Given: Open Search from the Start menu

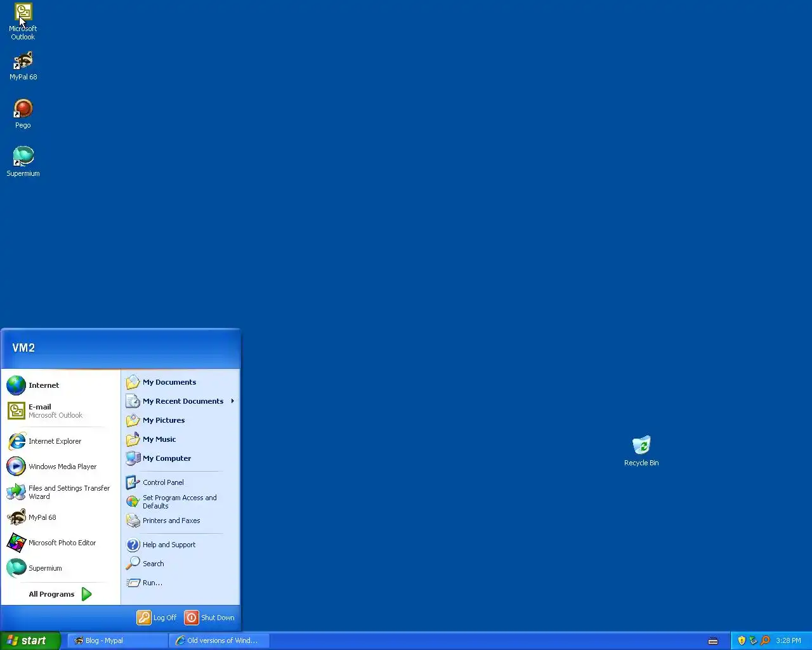Looking at the screenshot, I should [x=180, y=564].
